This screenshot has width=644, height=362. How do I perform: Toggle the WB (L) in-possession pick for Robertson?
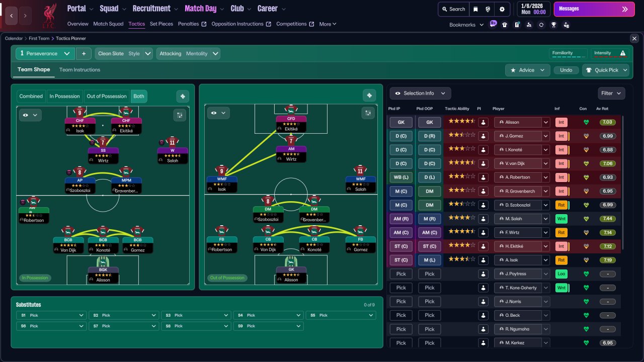pos(401,177)
